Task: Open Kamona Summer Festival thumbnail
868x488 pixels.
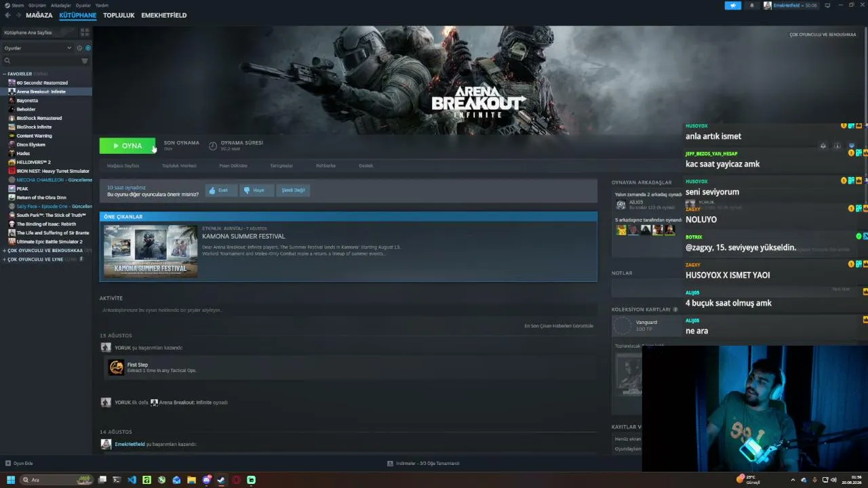Action: pos(151,251)
